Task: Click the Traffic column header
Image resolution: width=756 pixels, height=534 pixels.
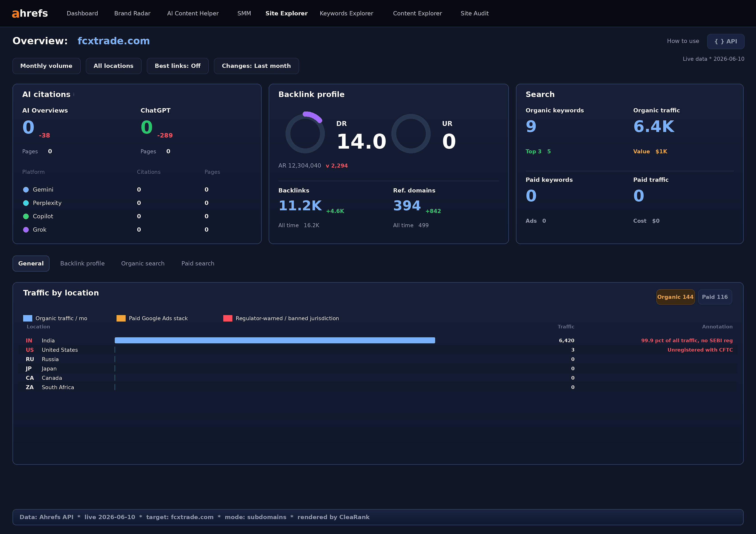Action: coord(566,327)
